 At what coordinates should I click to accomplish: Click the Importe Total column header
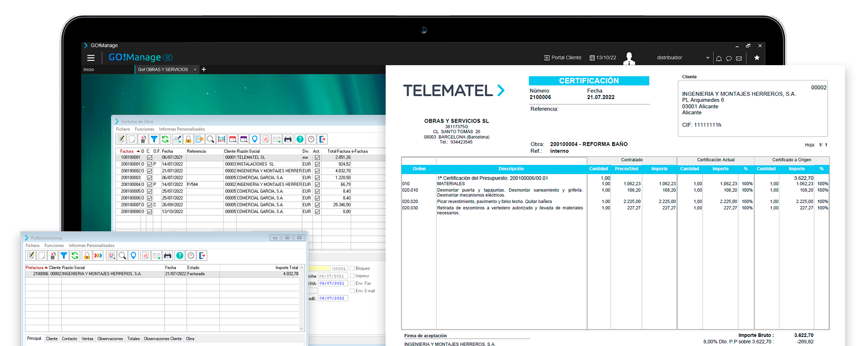point(287,268)
